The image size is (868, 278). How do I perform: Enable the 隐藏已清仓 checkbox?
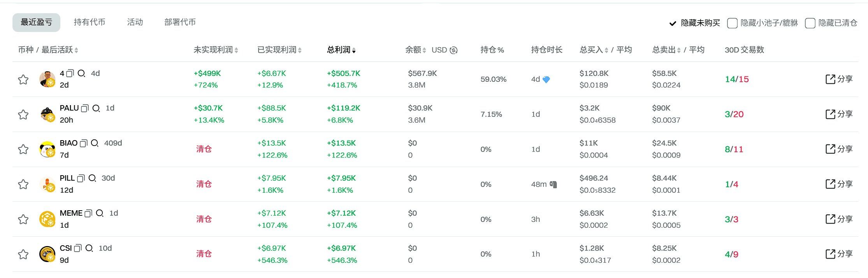coord(810,23)
